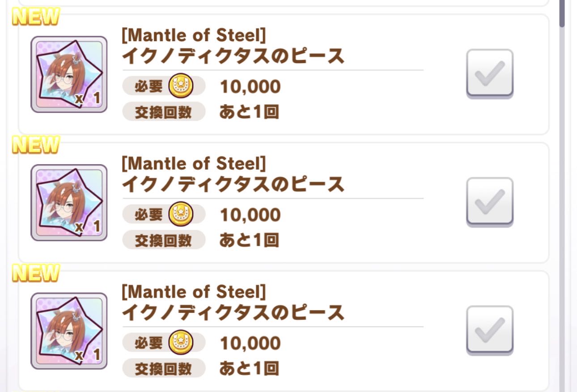The image size is (577, 392).
Task: Tap the NEW badge on the top item
Action: [x=36, y=17]
